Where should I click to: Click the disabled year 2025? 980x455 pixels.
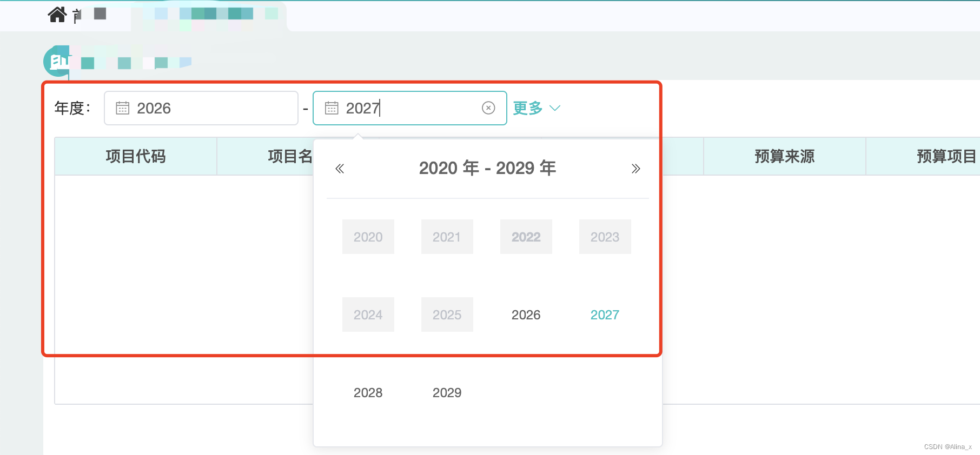pyautogui.click(x=447, y=315)
